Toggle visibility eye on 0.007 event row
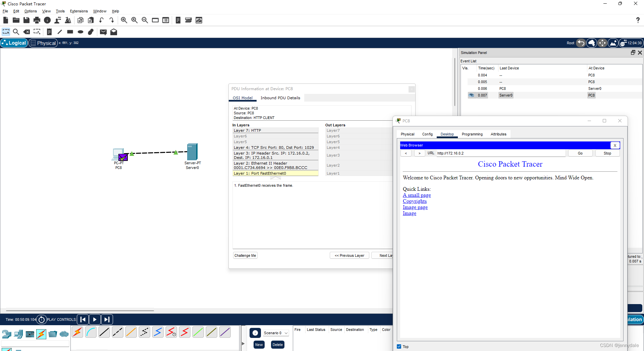Screen dimensions: 644x351 pos(472,95)
